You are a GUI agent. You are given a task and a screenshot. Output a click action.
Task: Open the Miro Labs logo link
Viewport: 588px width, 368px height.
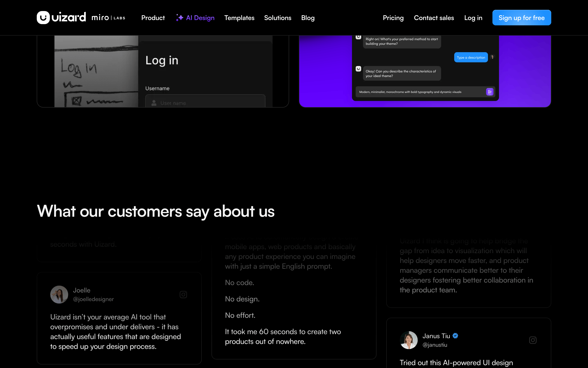(108, 18)
